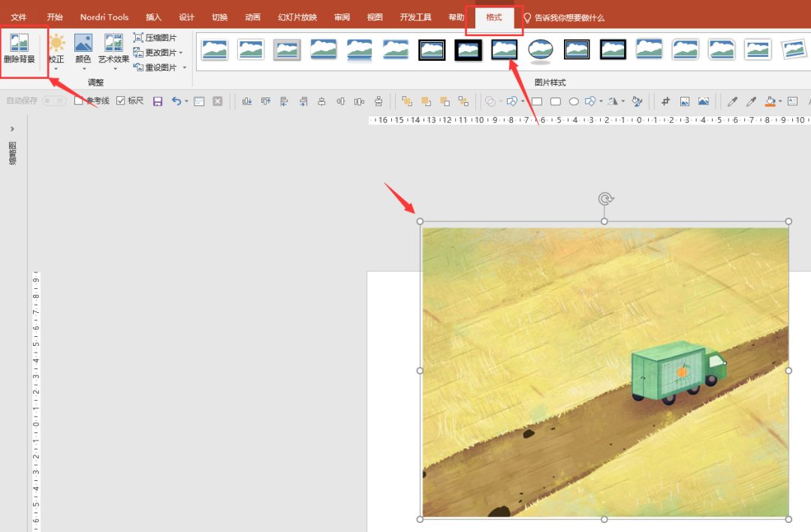Click the rotate flip triangle icon
The width and height of the screenshot is (811, 532).
613,101
